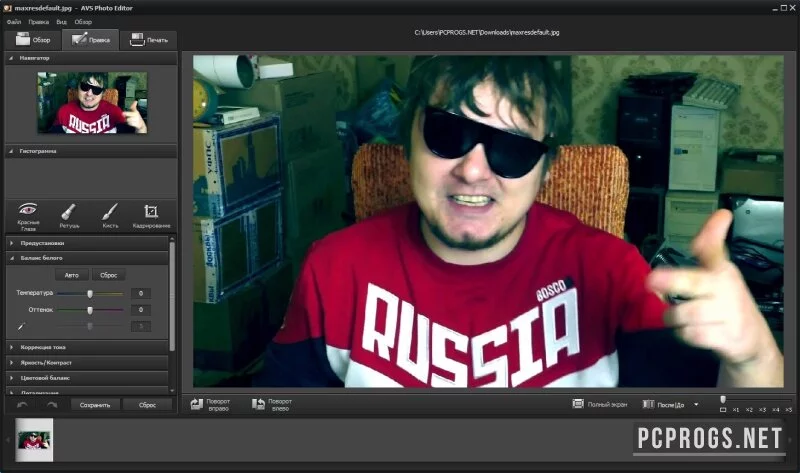Select the Красные Глаза red-eye tool

point(28,216)
